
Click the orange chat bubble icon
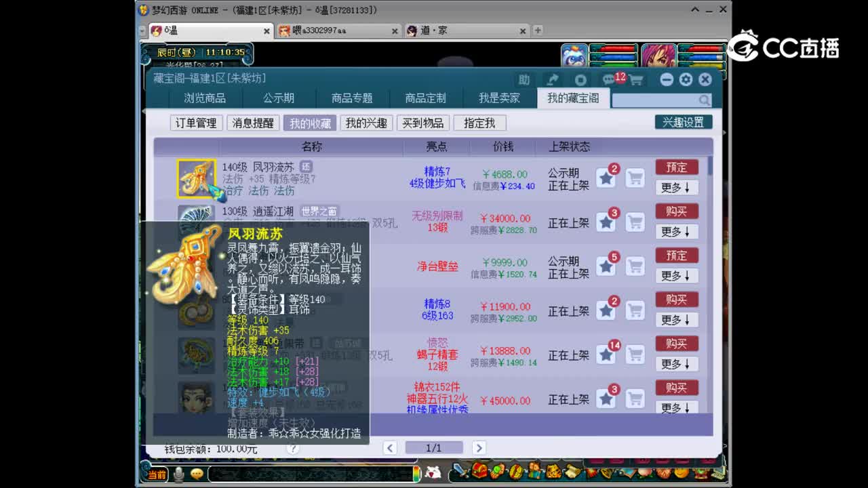[x=197, y=474]
